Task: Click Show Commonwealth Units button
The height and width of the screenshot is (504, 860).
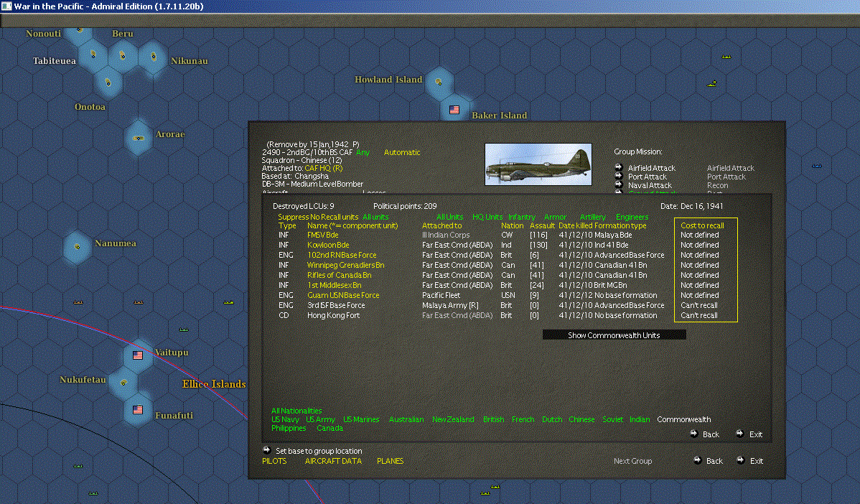Action: pyautogui.click(x=614, y=335)
